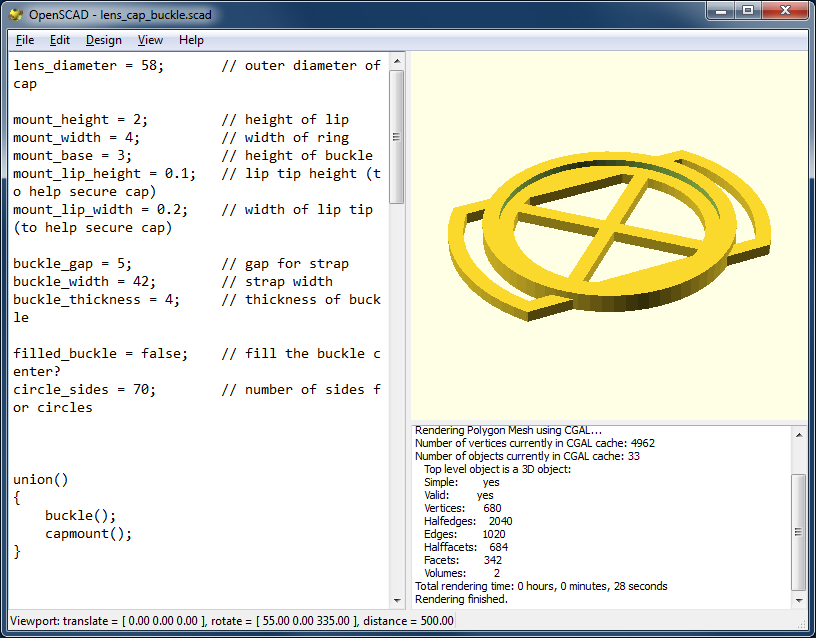Open the Edit menu
816x638 pixels.
click(59, 40)
